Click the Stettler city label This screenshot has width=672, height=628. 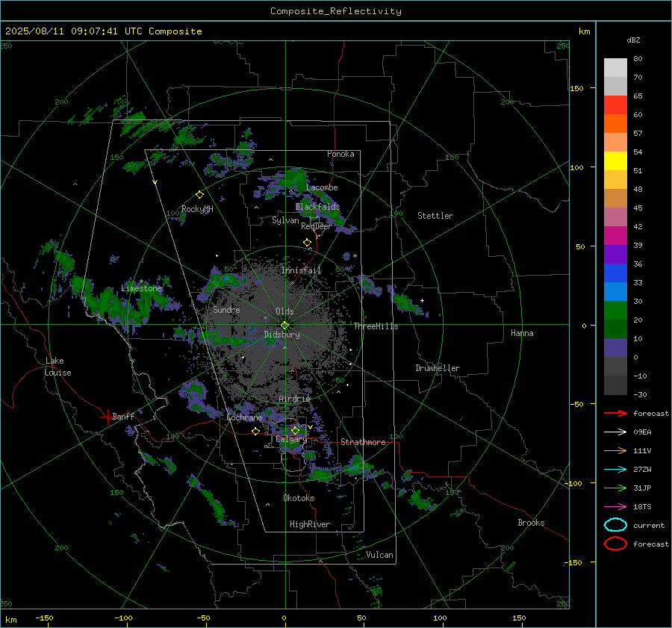435,216
